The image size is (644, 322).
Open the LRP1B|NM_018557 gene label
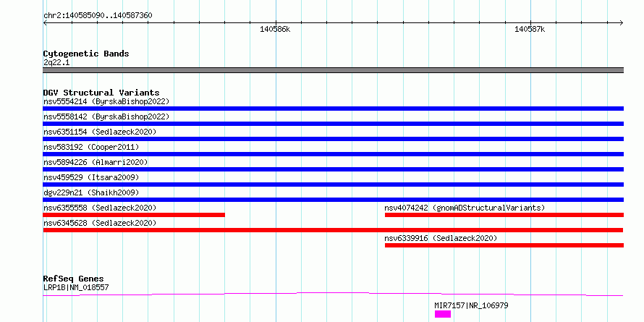pyautogui.click(x=76, y=287)
